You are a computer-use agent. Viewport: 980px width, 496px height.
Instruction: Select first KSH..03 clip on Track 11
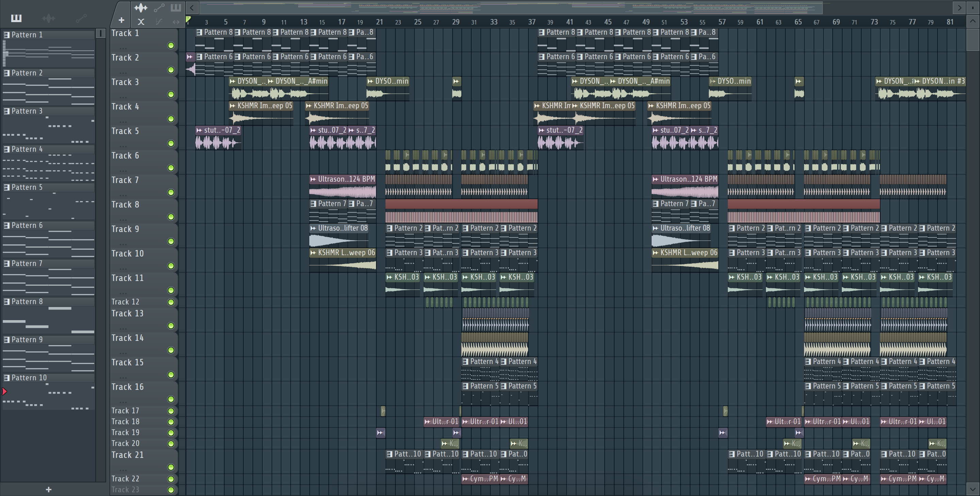[x=403, y=284]
